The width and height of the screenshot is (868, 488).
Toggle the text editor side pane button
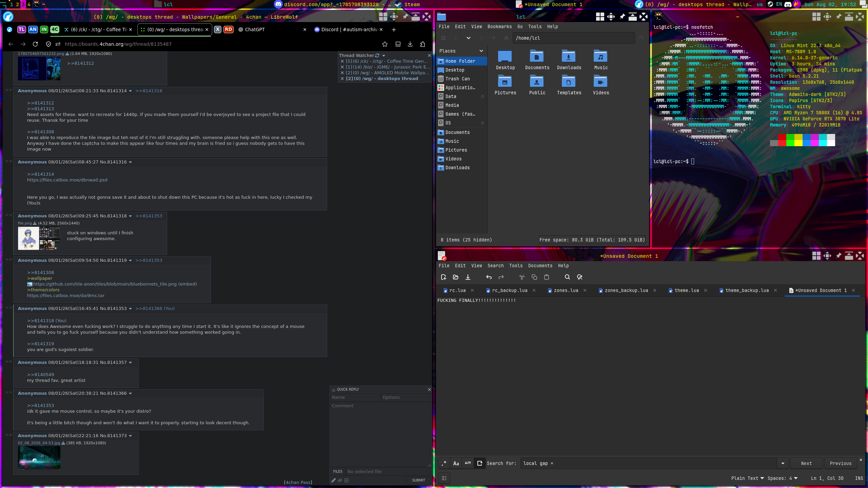click(444, 478)
